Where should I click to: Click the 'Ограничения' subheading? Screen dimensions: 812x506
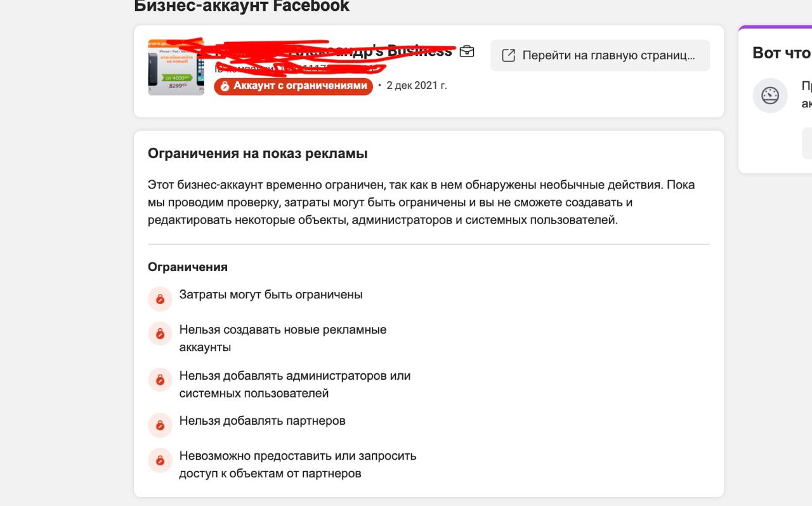(x=188, y=267)
